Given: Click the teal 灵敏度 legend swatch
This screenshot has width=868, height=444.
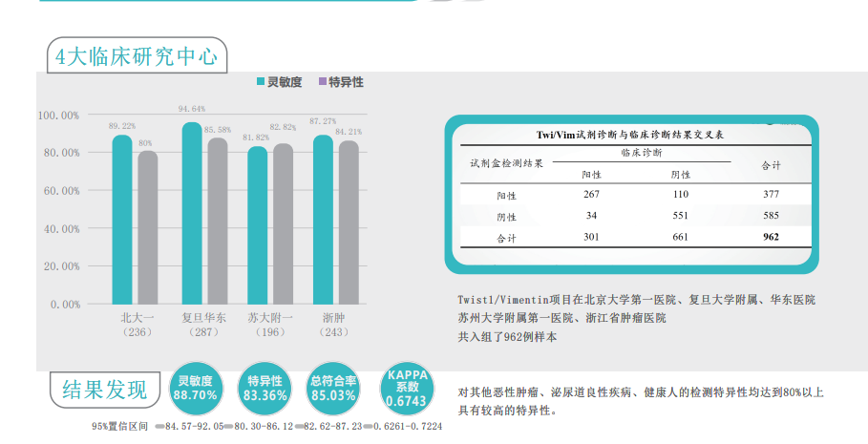Looking at the screenshot, I should (260, 83).
